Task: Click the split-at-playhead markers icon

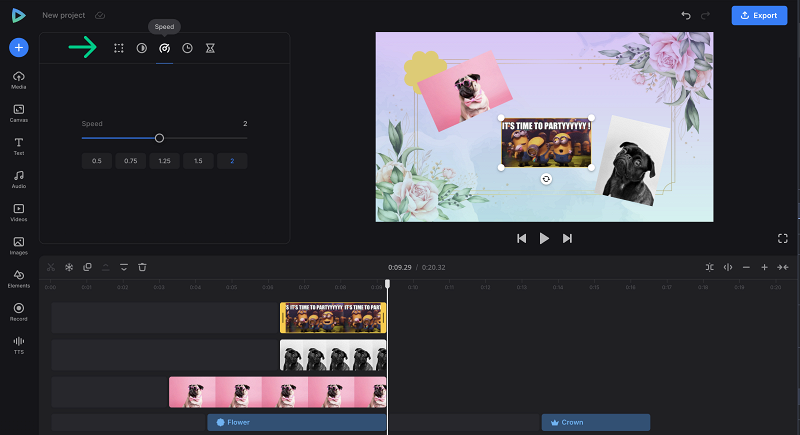Action: click(x=728, y=267)
